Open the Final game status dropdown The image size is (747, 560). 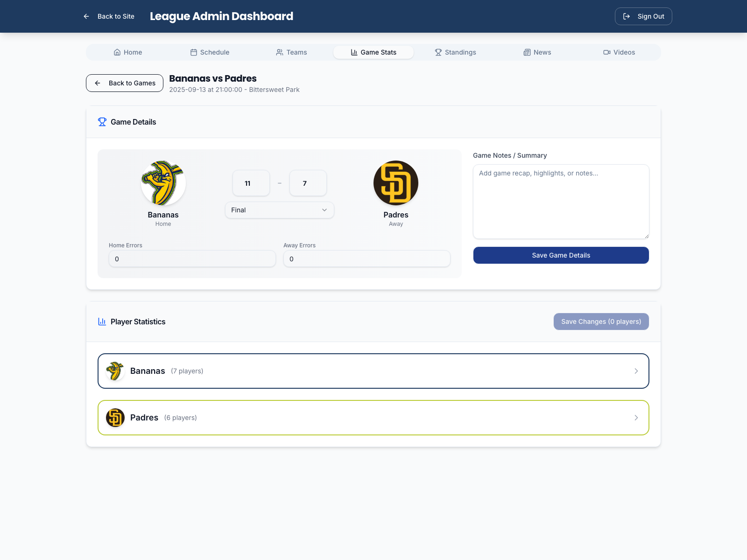coord(279,210)
